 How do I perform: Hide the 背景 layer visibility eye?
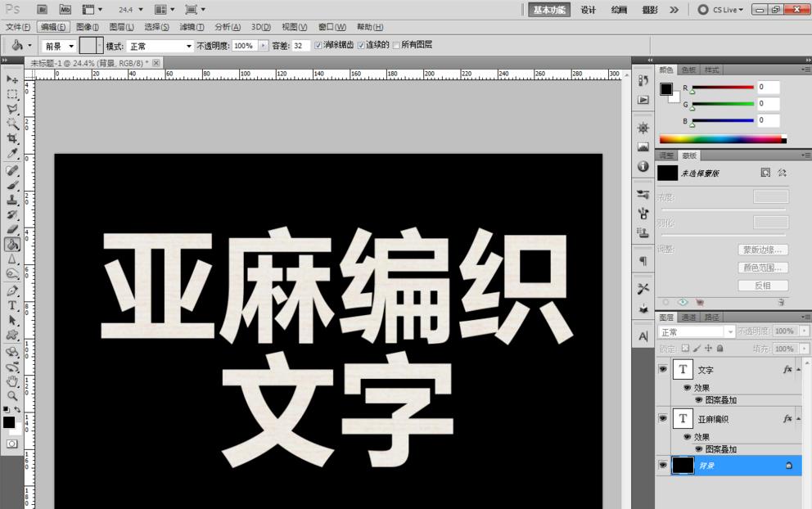coord(663,465)
